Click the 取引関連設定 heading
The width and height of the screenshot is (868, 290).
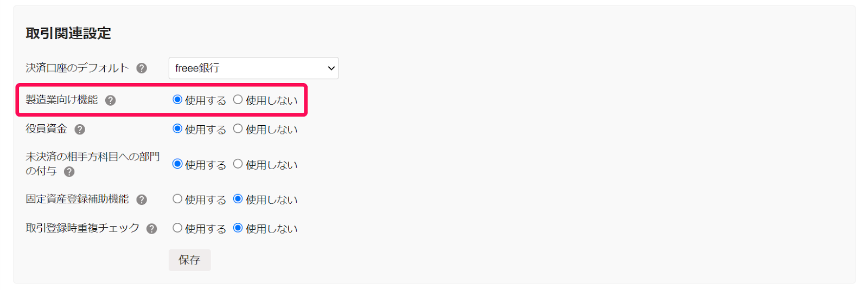(x=68, y=34)
